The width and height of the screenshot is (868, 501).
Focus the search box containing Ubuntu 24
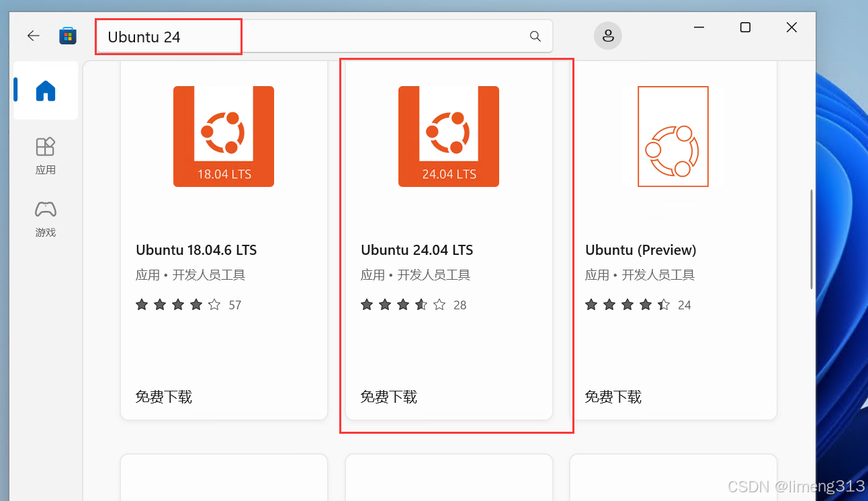click(324, 36)
